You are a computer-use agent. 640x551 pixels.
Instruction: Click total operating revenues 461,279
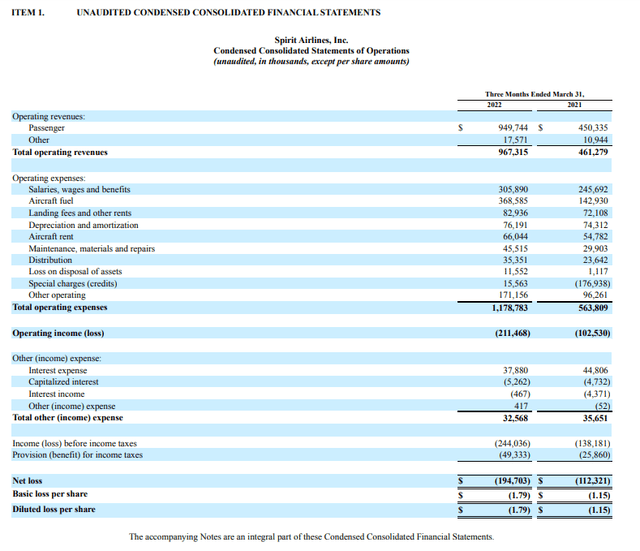pos(593,152)
